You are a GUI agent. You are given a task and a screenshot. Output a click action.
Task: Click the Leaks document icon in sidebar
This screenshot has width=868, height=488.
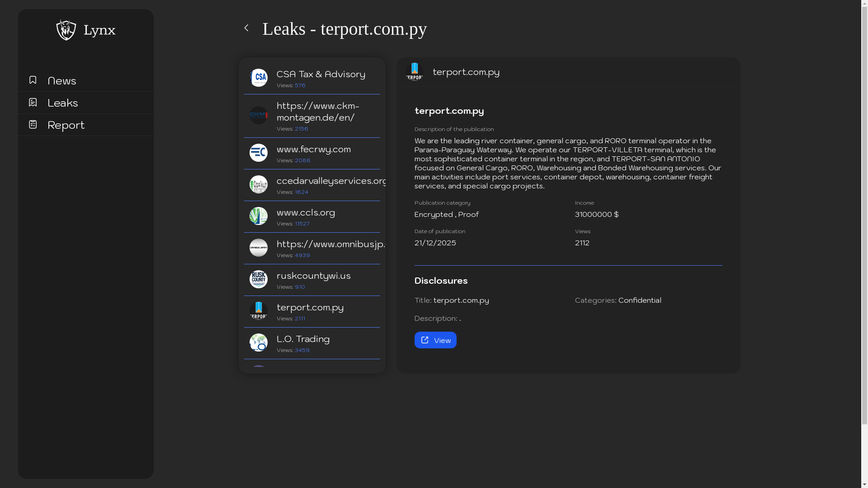pos(33,102)
